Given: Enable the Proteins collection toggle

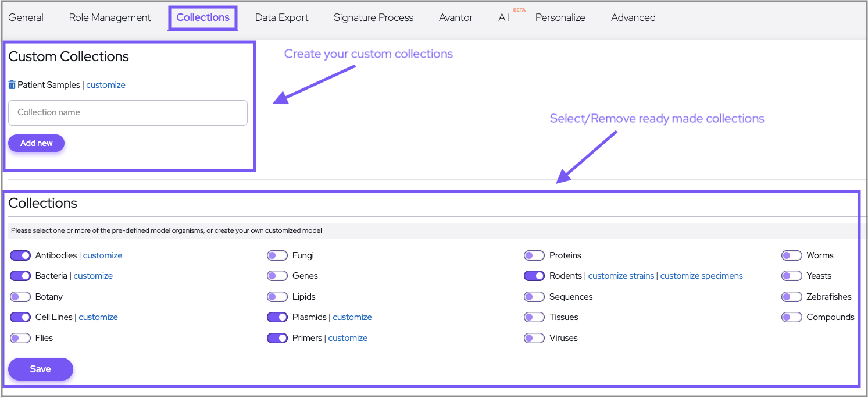Looking at the screenshot, I should coord(534,255).
